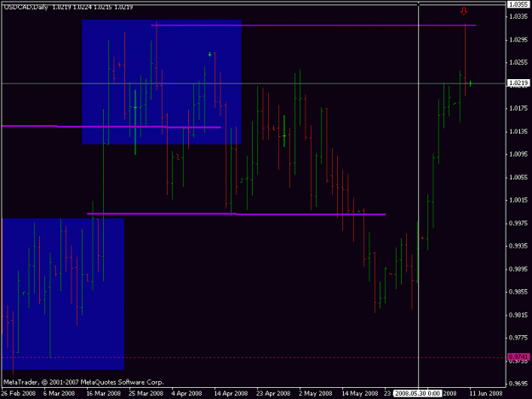532x399 pixels.
Task: Click the boxed 1.0355 price label
Action: point(518,4)
